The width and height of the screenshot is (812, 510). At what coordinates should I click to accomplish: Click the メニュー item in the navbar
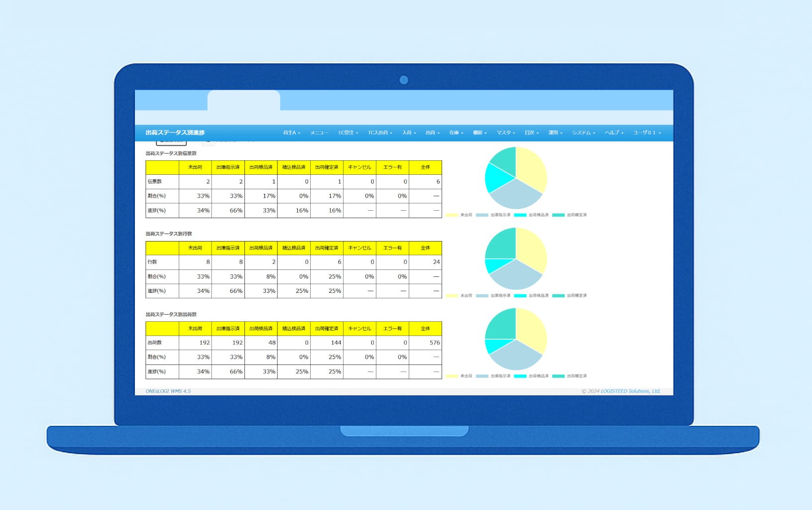[x=319, y=133]
